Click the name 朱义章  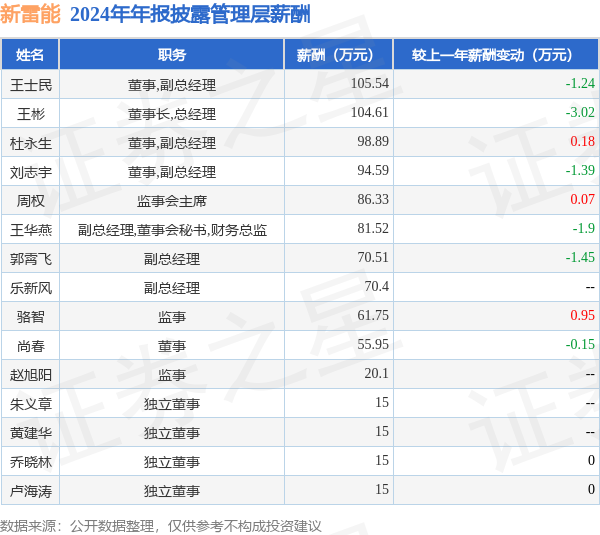(31, 404)
